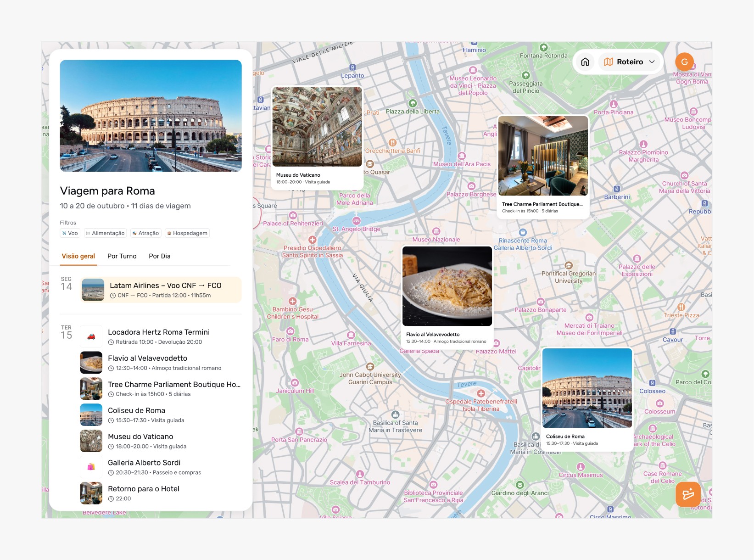Screen dimensions: 754x560
Task: Toggle the Atração filter chip
Action: pyautogui.click(x=146, y=233)
